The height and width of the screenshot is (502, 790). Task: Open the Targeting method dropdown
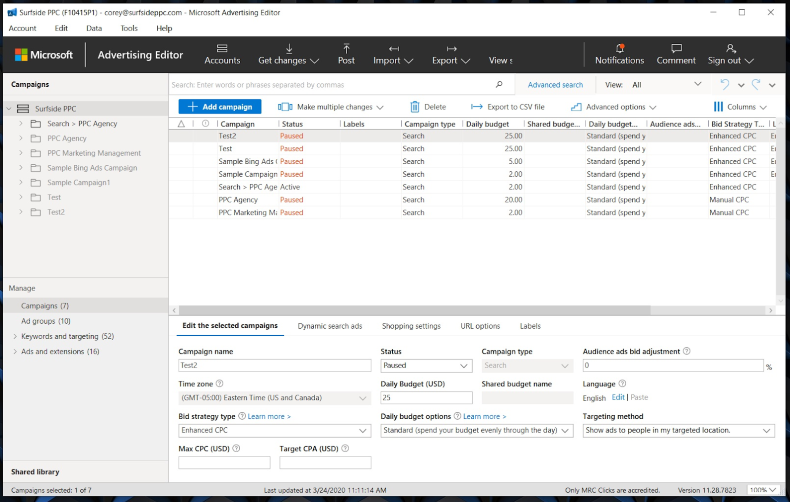click(679, 430)
